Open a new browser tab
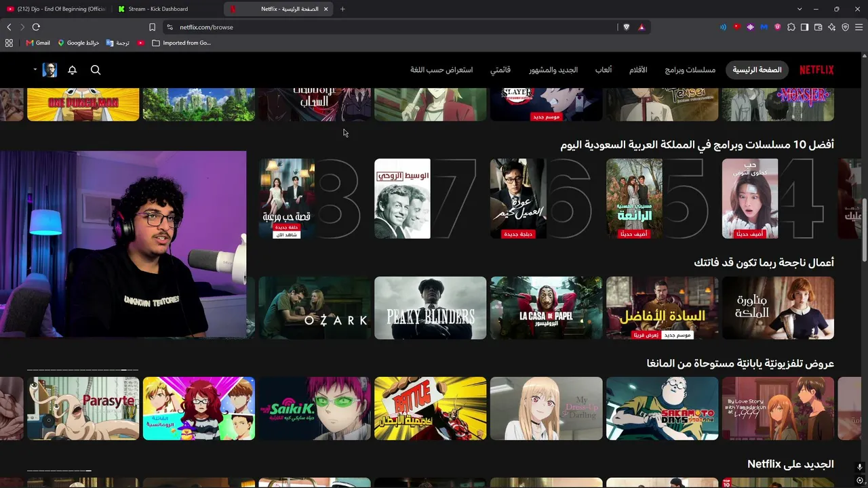Screen dimensions: 868x488 (342, 9)
